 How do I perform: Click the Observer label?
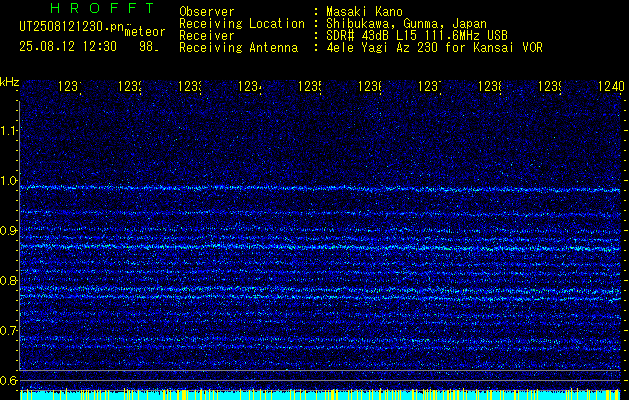[x=207, y=12]
